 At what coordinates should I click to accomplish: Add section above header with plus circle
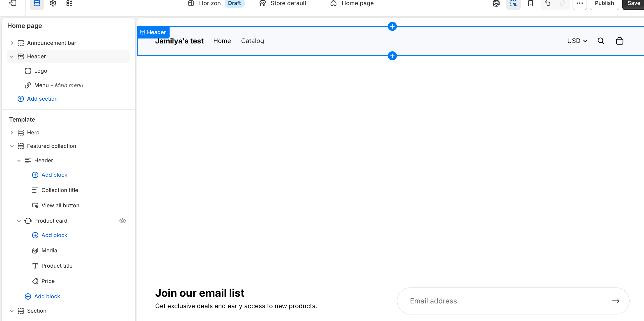click(x=392, y=27)
